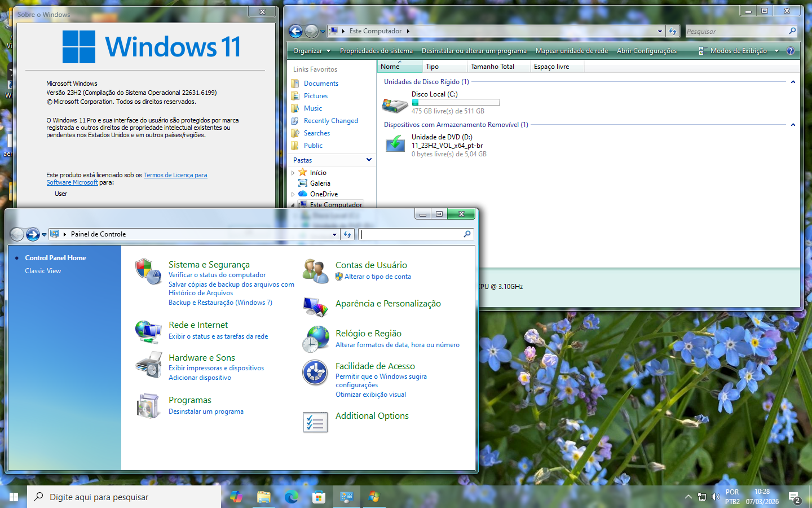
Task: Open the Contas de Usuário icon
Action: (x=315, y=271)
